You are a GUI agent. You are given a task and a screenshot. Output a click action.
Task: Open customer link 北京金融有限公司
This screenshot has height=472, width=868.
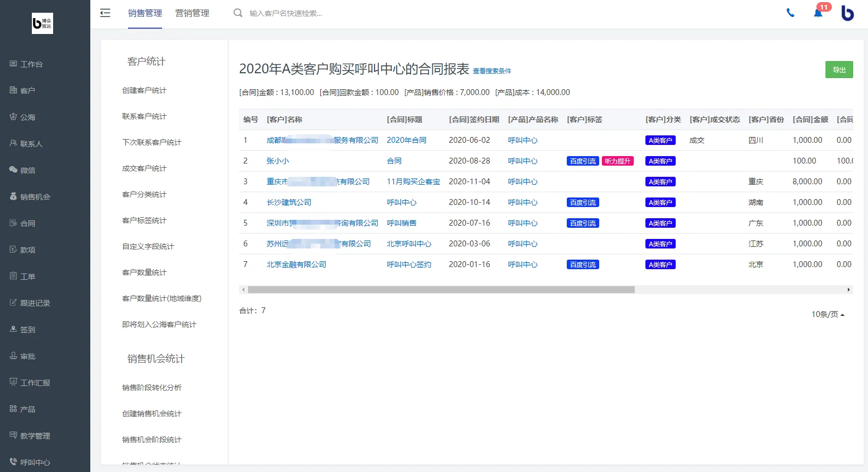[296, 264]
